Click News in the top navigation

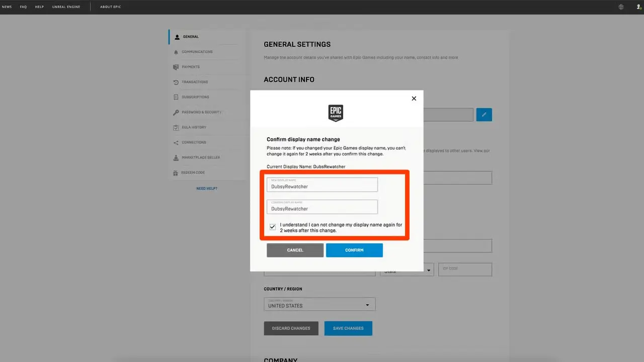click(x=7, y=7)
